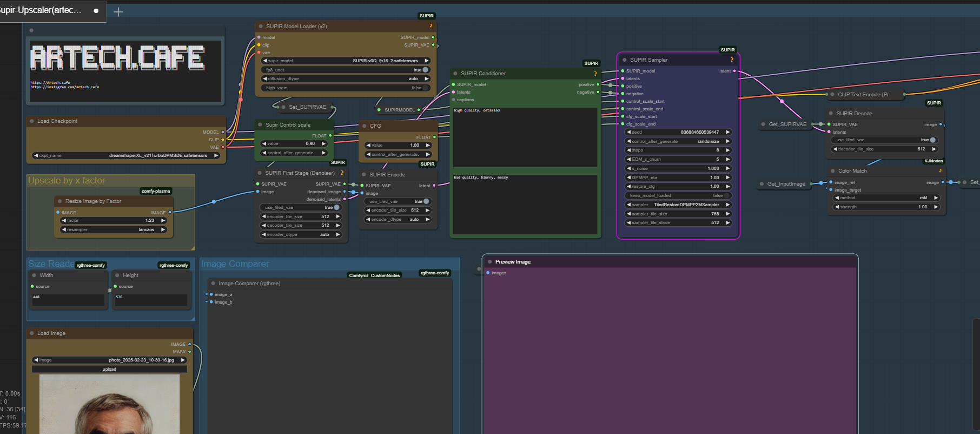The height and width of the screenshot is (434, 980).
Task: Open the https://Artech.cafe link
Action: click(x=50, y=83)
